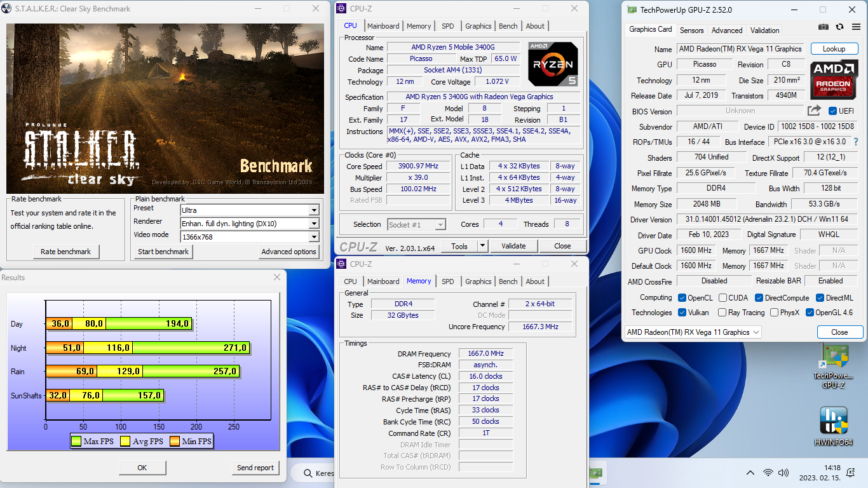
Task: Click the Tools button in CPU-Z
Action: tap(459, 246)
